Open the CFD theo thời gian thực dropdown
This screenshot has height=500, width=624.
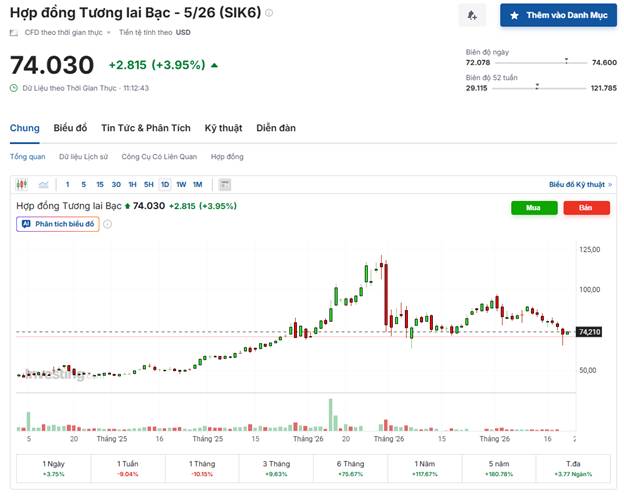[x=67, y=32]
